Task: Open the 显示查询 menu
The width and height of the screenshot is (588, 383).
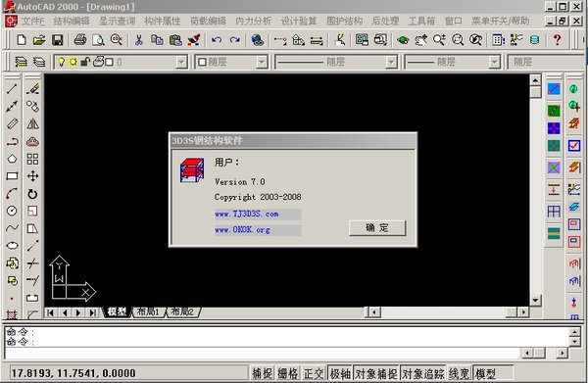Action: click(117, 21)
